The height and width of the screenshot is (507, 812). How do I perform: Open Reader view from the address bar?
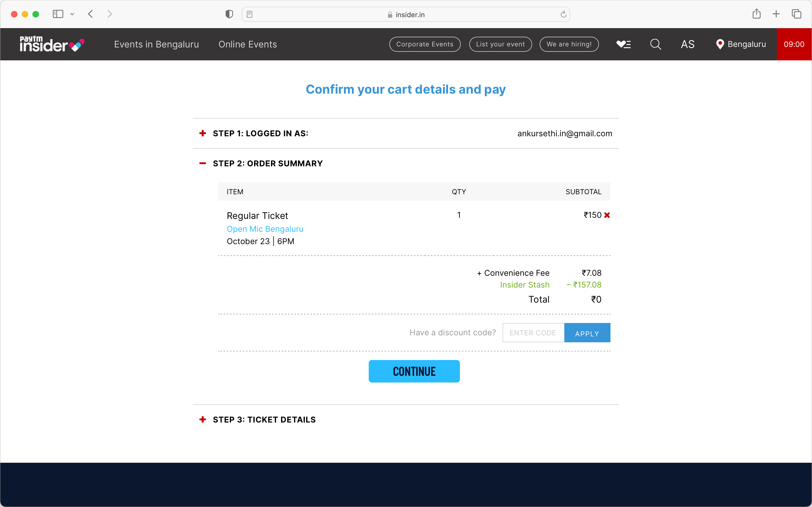[250, 14]
